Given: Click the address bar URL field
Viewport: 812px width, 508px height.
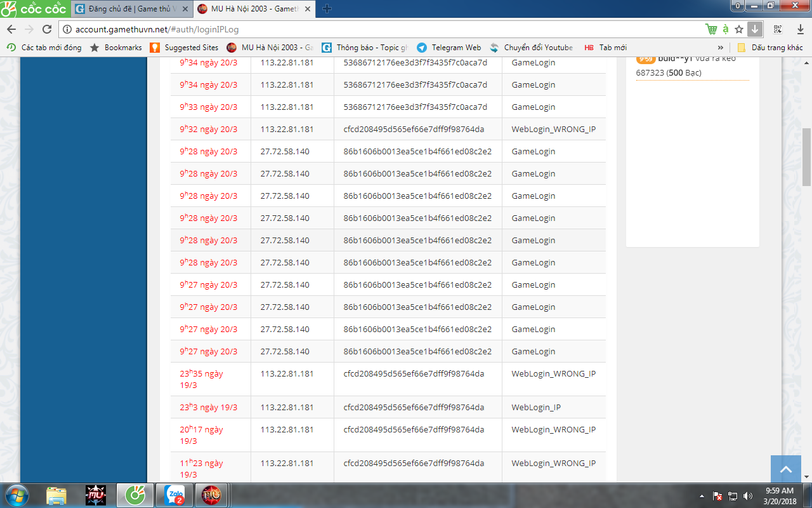Looking at the screenshot, I should point(381,29).
